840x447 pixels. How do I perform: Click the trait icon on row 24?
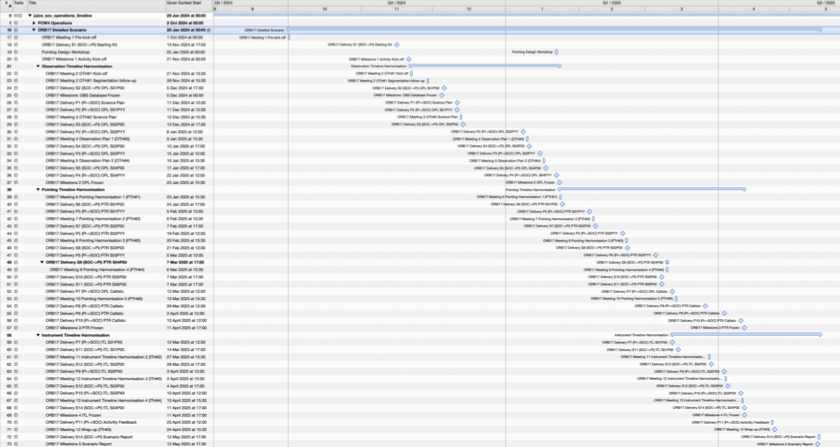[17, 87]
